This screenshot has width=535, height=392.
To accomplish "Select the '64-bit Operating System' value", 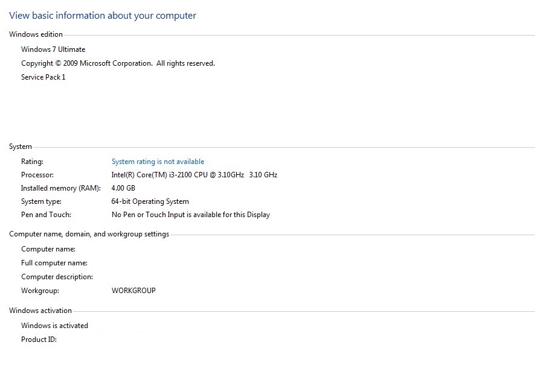I will click(x=150, y=201).
